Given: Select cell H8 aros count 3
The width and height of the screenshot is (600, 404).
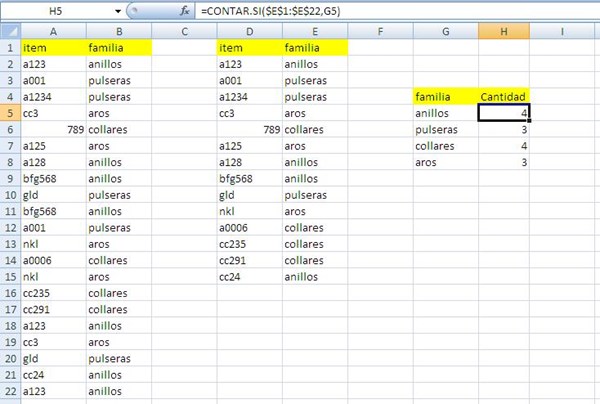Looking at the screenshot, I should (x=504, y=163).
